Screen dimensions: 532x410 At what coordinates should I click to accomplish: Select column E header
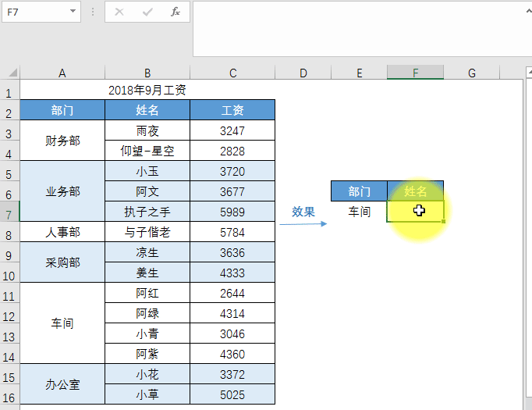(360, 73)
